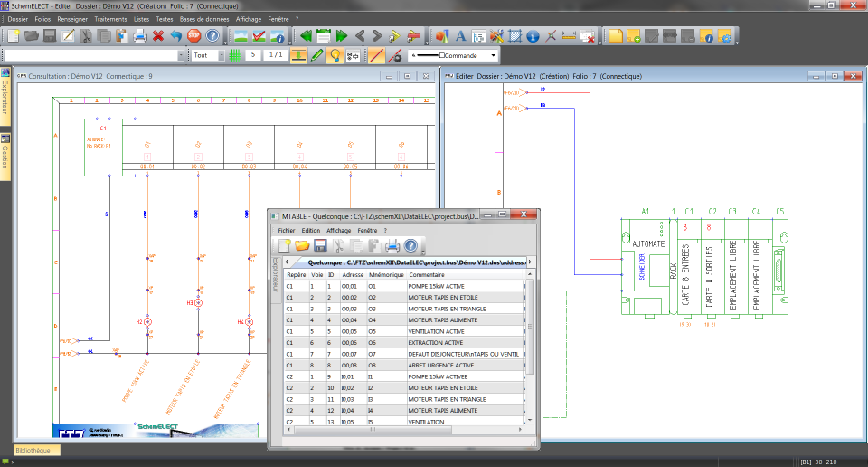The width and height of the screenshot is (868, 467).
Task: Toggle the green insert-line toolbar button
Action: [x=298, y=55]
